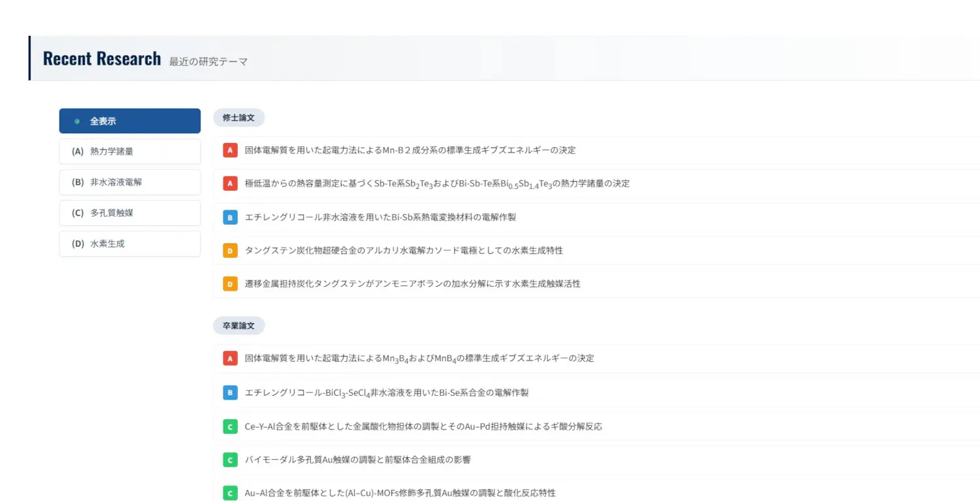Screen dimensions: 980x501
Task: Click the Recent Research heading
Action: point(102,58)
